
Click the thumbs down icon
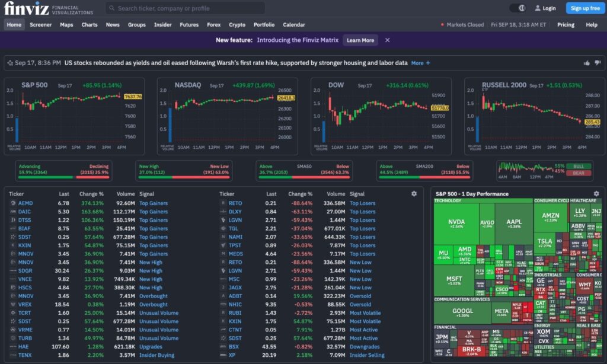(598, 63)
